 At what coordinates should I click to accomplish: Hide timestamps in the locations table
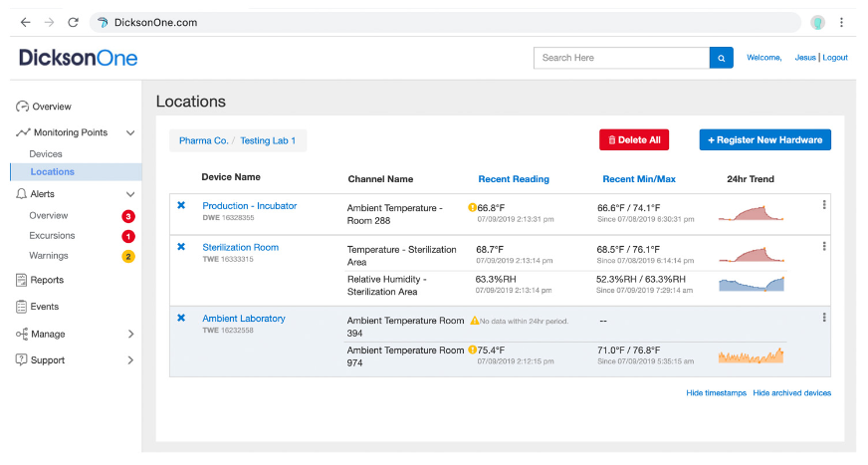pos(716,393)
